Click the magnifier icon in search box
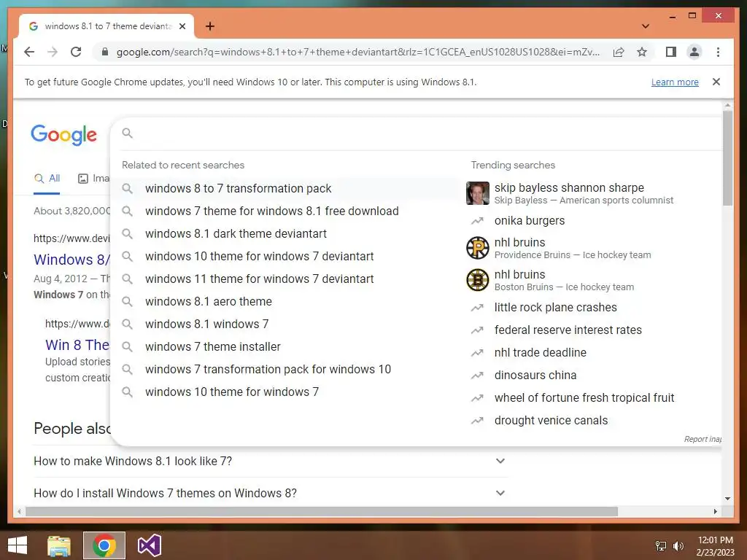Viewport: 747px width, 560px height. point(127,133)
